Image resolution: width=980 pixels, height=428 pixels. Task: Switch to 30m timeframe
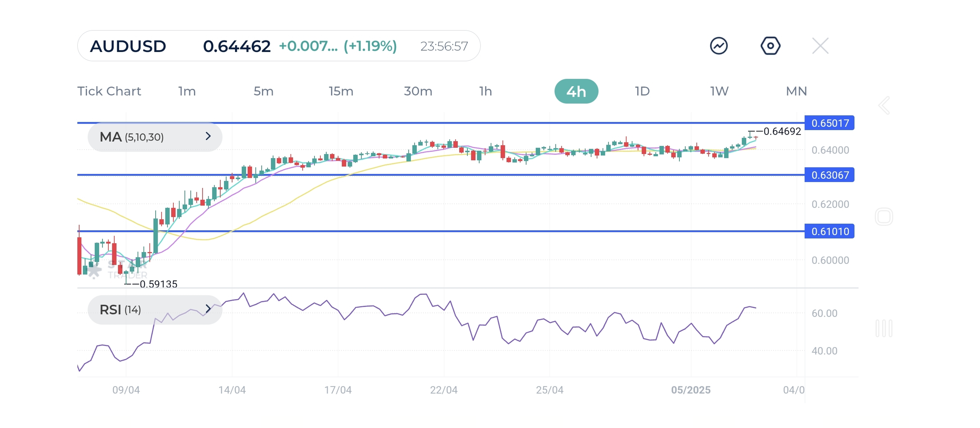point(418,91)
